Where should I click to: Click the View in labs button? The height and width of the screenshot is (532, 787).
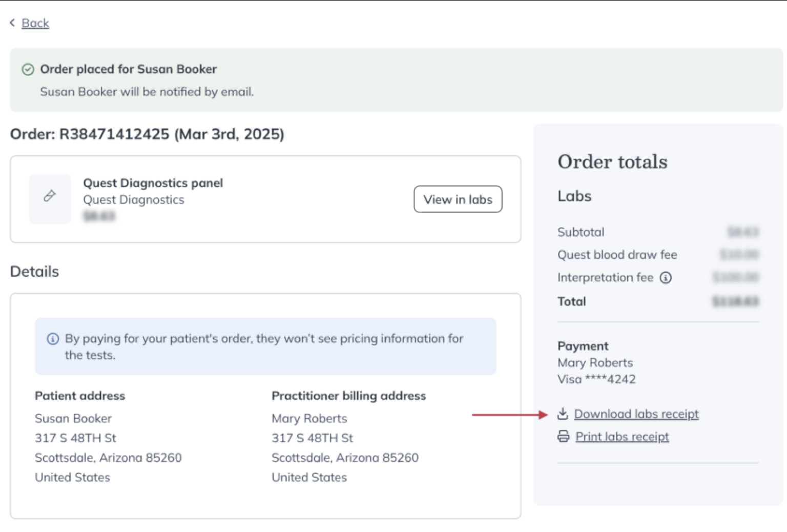(458, 199)
